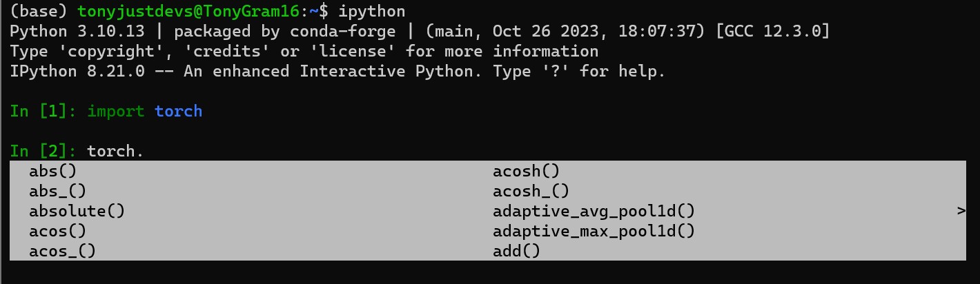Click the 'import torch' line at In [1]

[x=144, y=111]
